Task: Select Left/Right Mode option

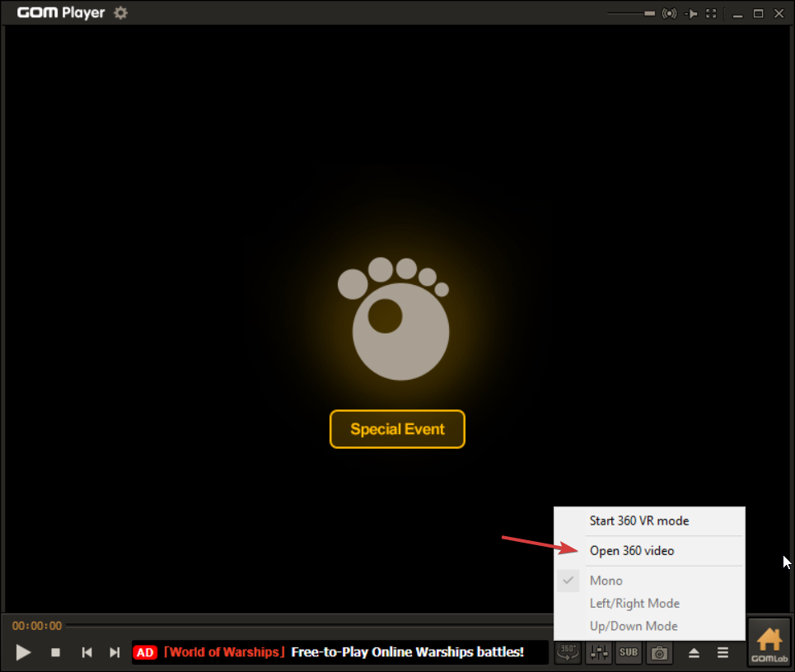Action: pyautogui.click(x=649, y=604)
